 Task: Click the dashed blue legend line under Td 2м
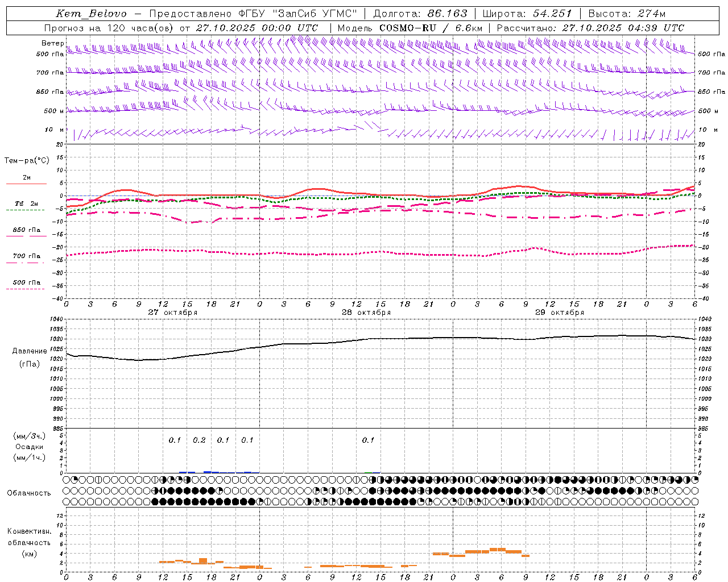[25, 210]
